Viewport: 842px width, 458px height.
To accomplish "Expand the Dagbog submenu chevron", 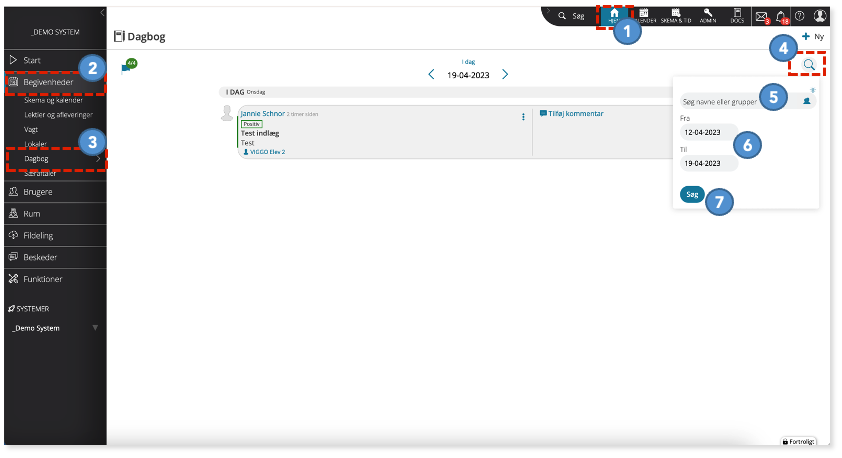I will 98,159.
